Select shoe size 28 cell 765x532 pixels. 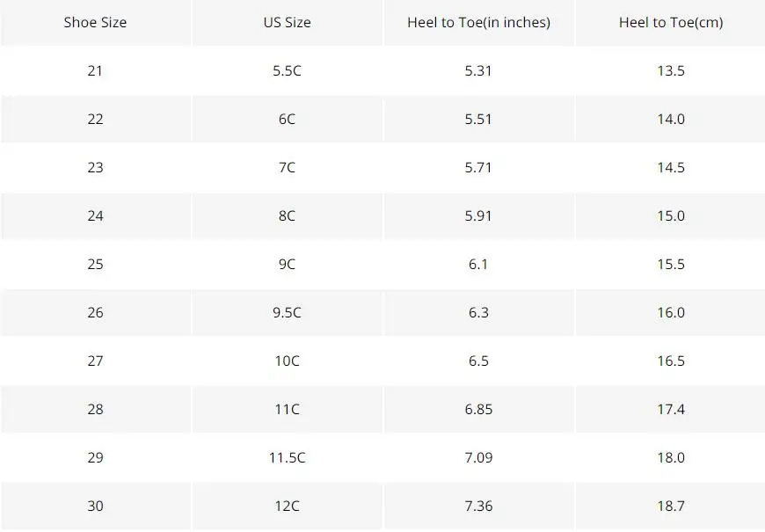pyautogui.click(x=95, y=409)
